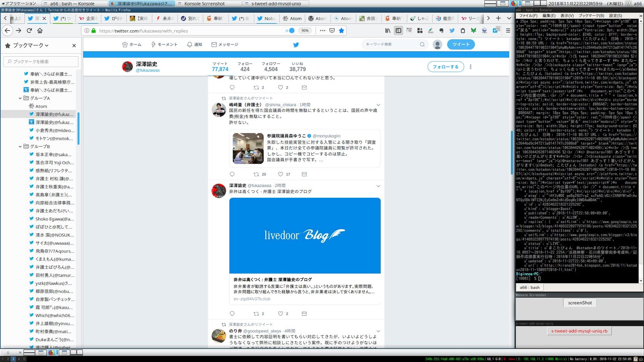
Task: Open the livedoor Blog card image
Action: [x=305, y=236]
